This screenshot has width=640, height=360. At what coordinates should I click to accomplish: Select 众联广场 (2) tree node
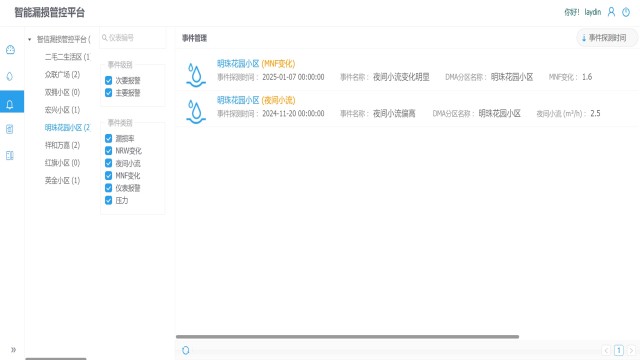click(62, 75)
